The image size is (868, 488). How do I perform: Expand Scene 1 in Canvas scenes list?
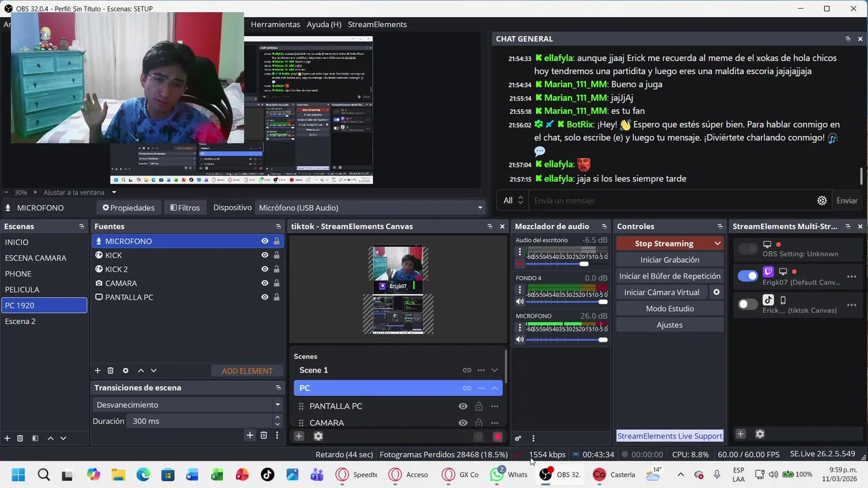point(494,370)
